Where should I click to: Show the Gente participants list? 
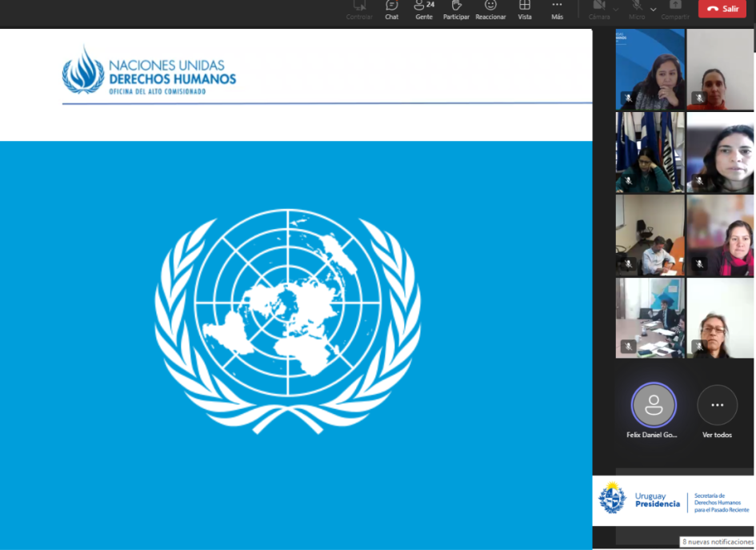click(424, 10)
